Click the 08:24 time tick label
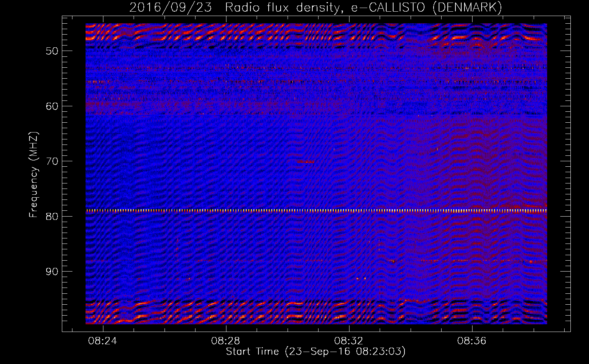 coord(103,341)
